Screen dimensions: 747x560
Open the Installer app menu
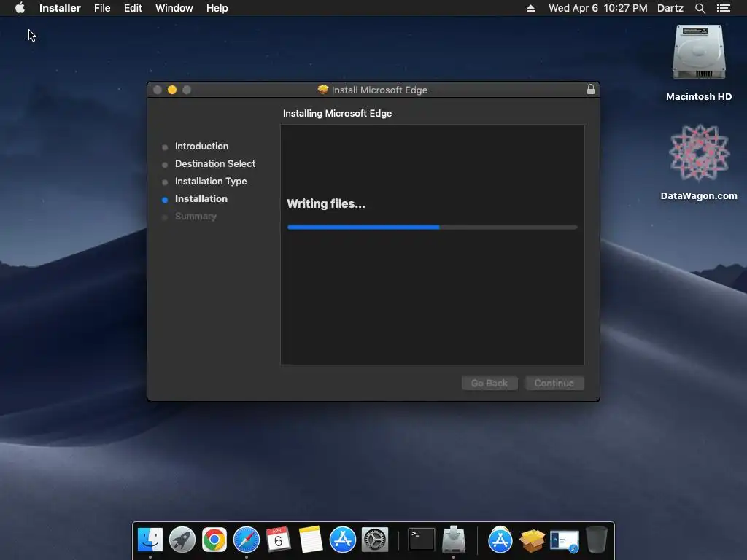pos(60,8)
